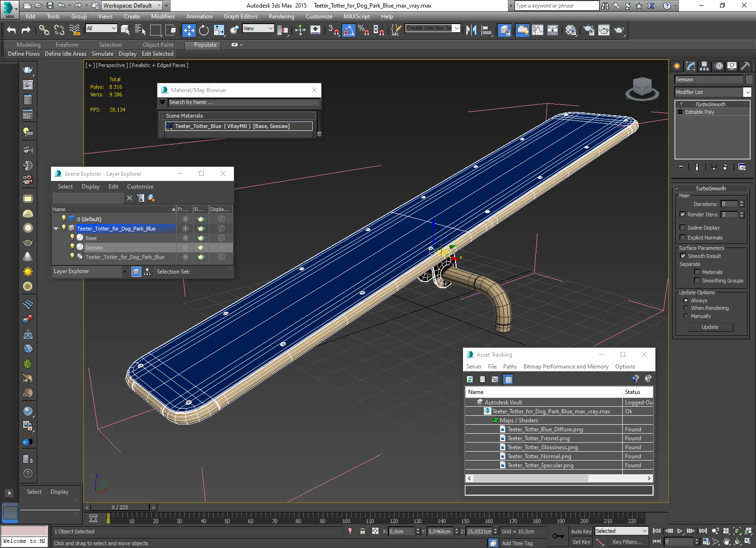756x548 pixels.
Task: Click Update button in TurboSmooth
Action: 710,327
